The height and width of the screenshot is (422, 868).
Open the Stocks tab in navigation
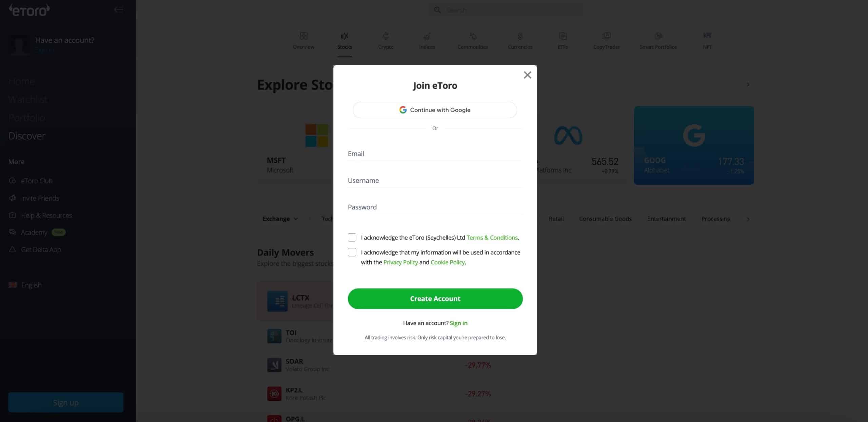(x=345, y=41)
